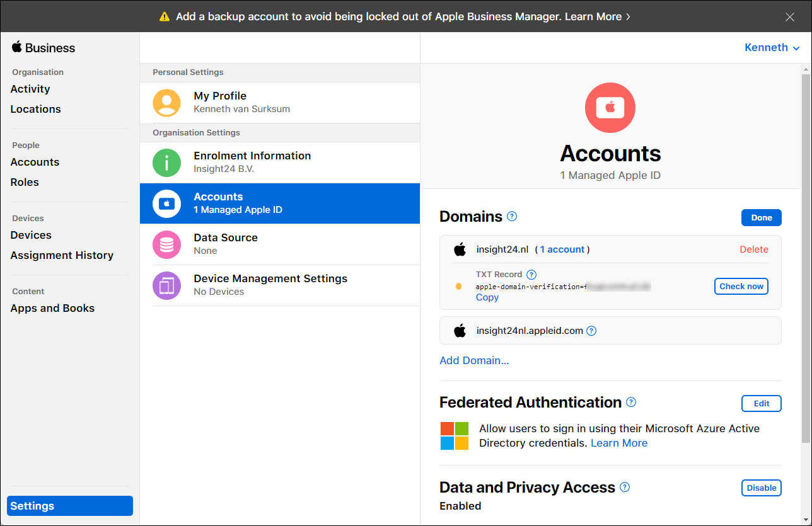Screen dimensions: 812x526
Task: Click Delete for insight24.nl domain
Action: coord(754,249)
